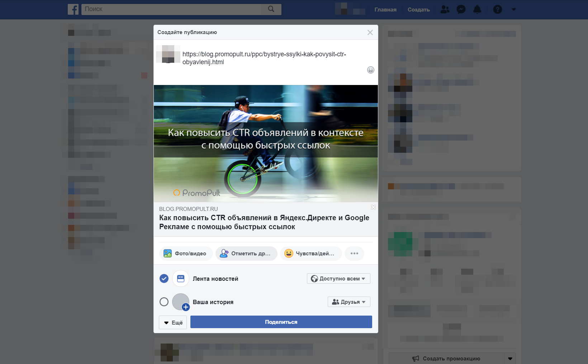Select the Ваша история radio button
This screenshot has height=364, width=588.
pos(164,302)
